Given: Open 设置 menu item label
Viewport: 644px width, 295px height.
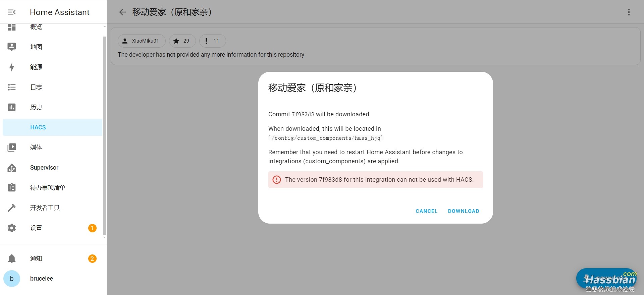Looking at the screenshot, I should (36, 228).
